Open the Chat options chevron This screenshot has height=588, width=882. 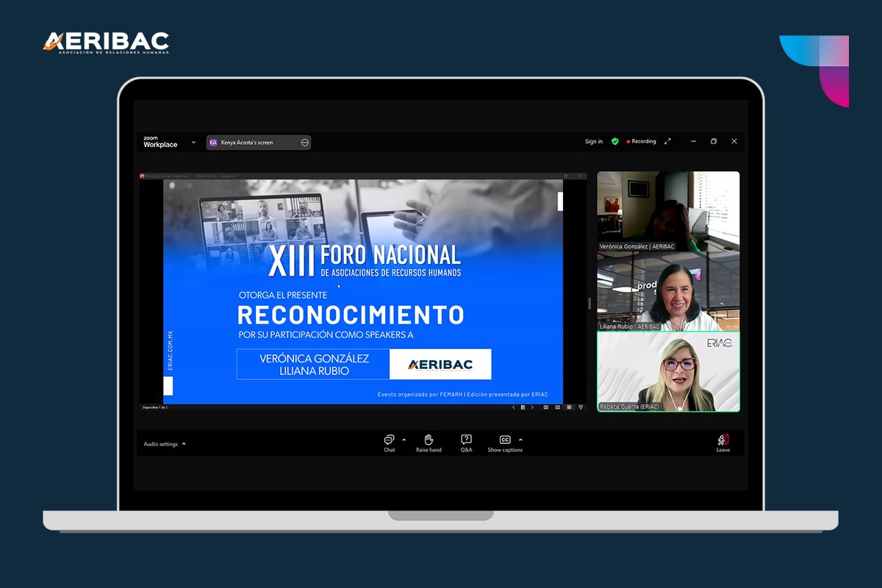[x=403, y=438]
